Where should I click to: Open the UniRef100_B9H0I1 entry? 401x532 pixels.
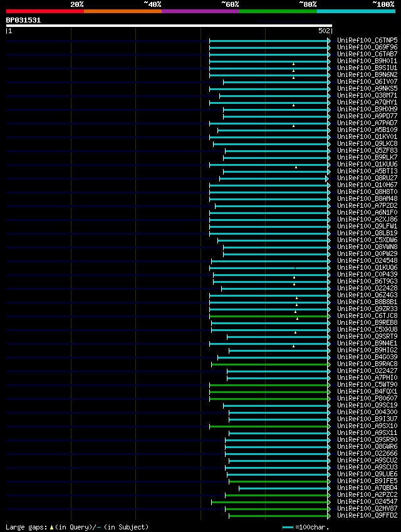[367, 61]
